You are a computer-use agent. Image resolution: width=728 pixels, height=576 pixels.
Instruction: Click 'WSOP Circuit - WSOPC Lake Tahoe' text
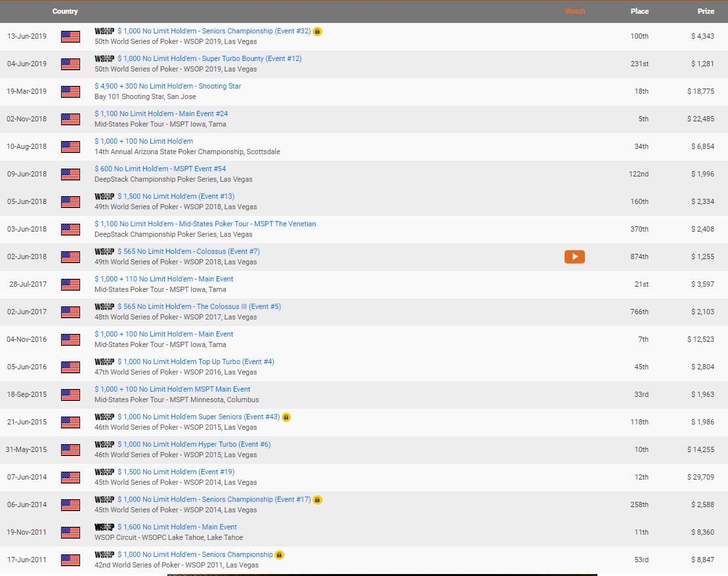(148, 537)
